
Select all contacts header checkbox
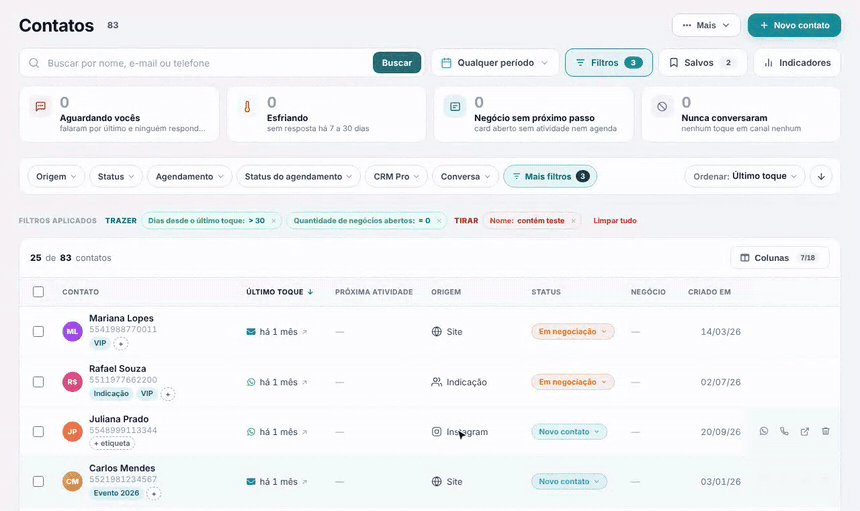click(x=38, y=292)
